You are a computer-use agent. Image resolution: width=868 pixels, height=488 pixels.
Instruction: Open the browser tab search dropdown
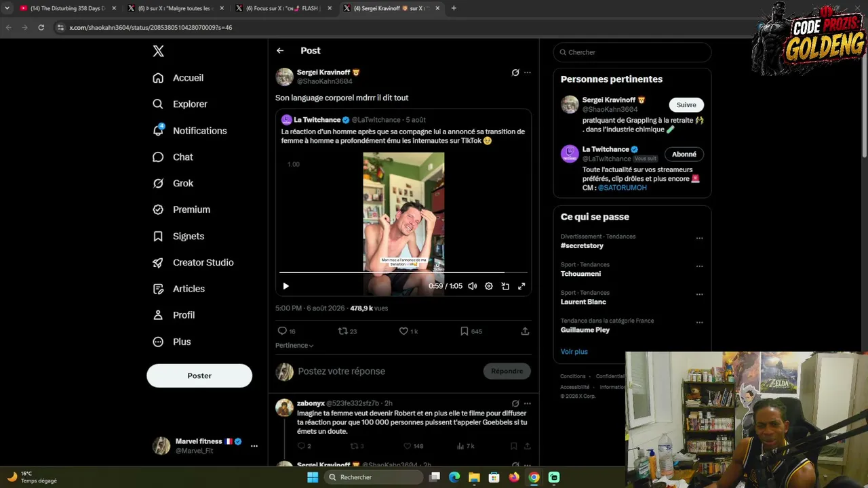point(7,8)
